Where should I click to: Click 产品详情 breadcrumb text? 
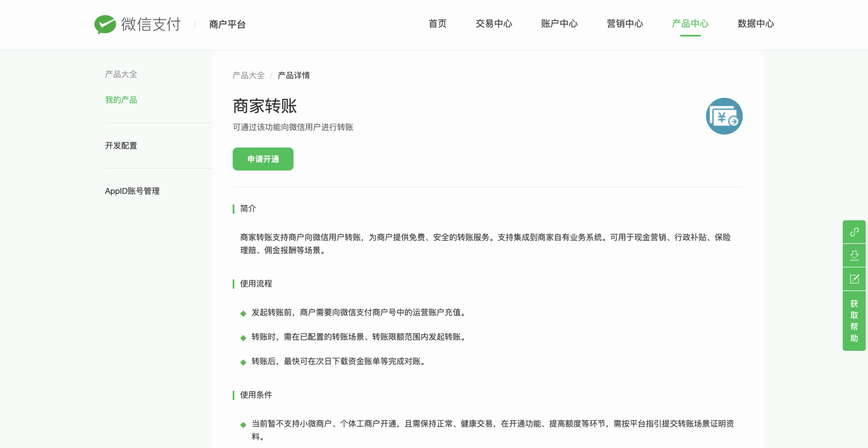pyautogui.click(x=294, y=75)
